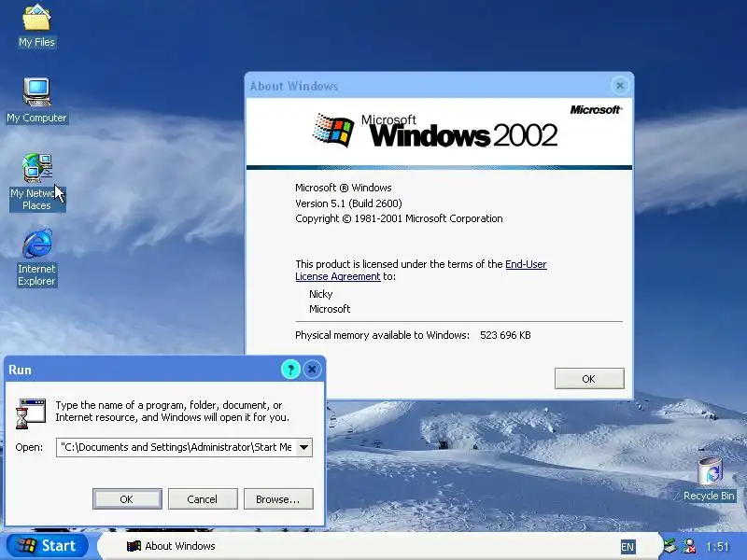Click Browse... in the Run dialog
The image size is (747, 560).
(x=278, y=499)
